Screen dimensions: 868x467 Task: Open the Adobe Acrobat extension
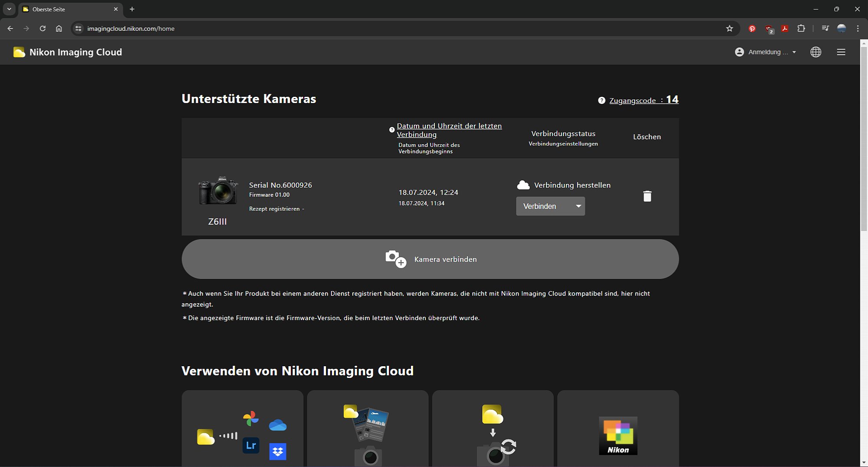click(x=785, y=29)
